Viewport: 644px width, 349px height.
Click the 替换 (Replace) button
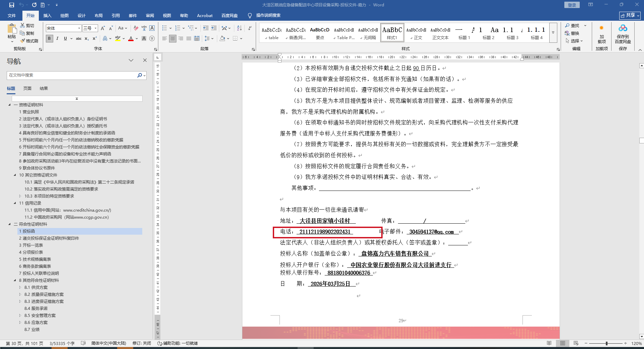point(572,33)
